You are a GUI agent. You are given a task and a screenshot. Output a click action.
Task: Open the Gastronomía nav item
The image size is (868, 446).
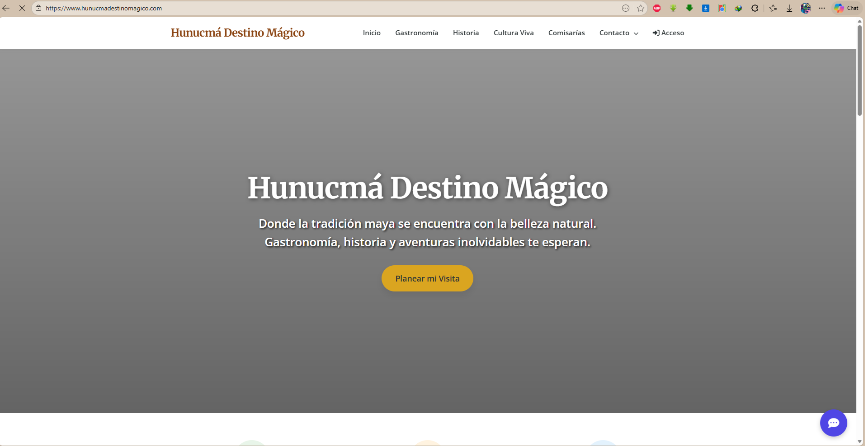(416, 33)
